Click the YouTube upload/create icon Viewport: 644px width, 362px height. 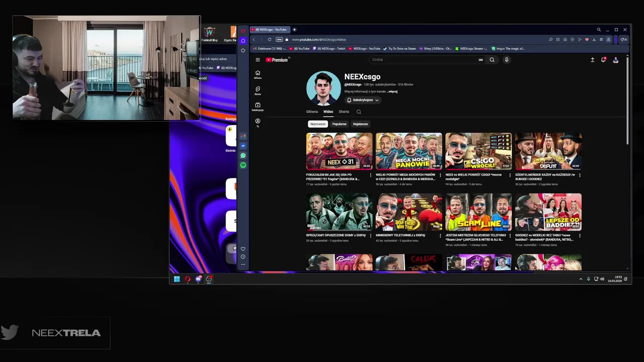pos(592,60)
